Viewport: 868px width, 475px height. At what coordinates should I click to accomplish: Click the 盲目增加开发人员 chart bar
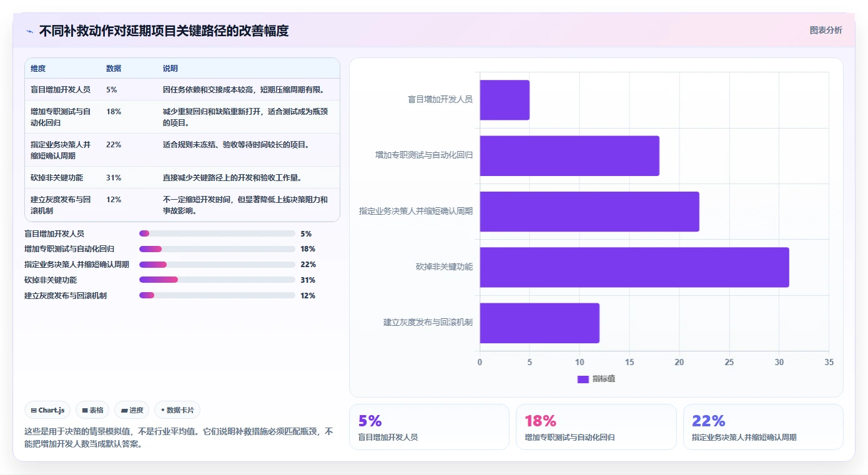coord(505,100)
